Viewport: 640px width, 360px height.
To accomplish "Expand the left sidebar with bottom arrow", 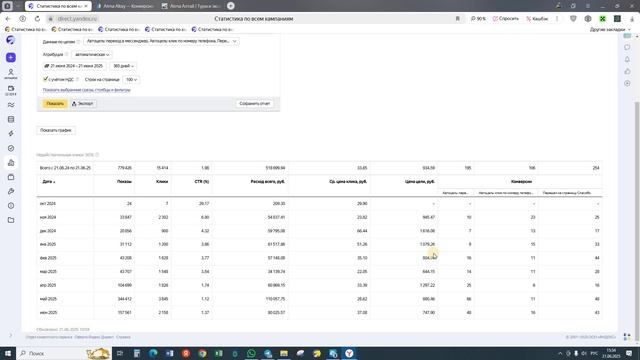I will tap(11, 336).
